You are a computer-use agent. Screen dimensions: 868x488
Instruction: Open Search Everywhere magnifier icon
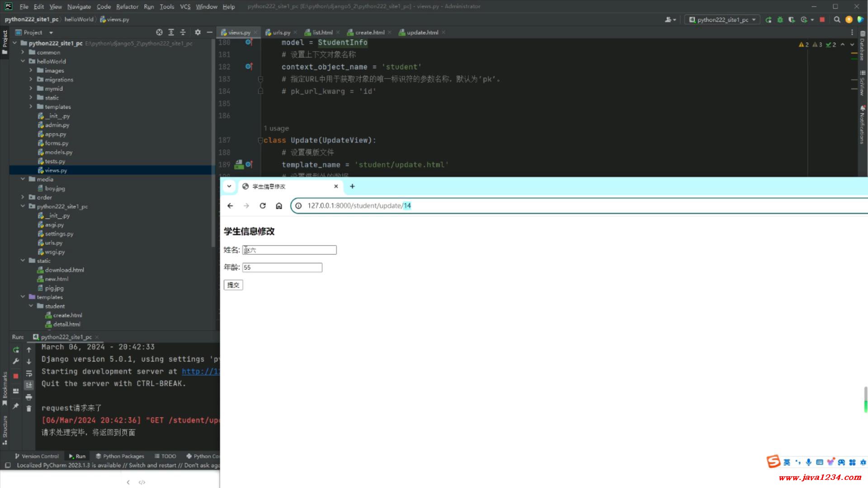(x=837, y=20)
